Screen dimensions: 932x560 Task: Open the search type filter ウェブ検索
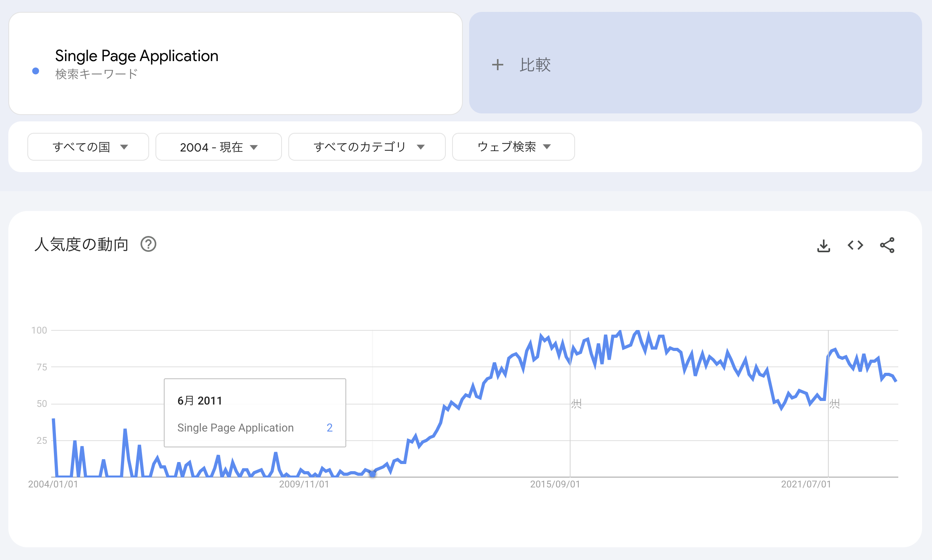click(513, 147)
